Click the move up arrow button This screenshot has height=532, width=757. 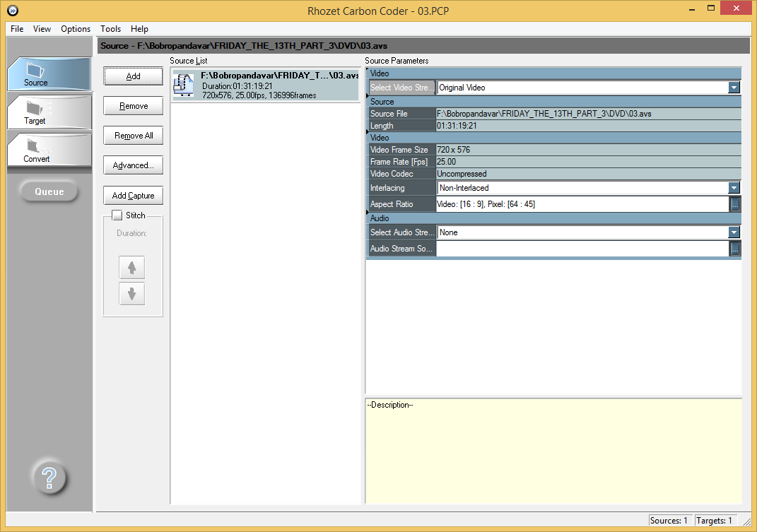[x=132, y=268]
